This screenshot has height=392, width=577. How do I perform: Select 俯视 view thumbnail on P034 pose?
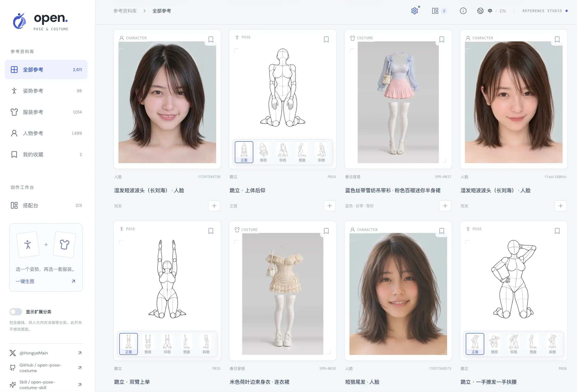click(x=263, y=152)
